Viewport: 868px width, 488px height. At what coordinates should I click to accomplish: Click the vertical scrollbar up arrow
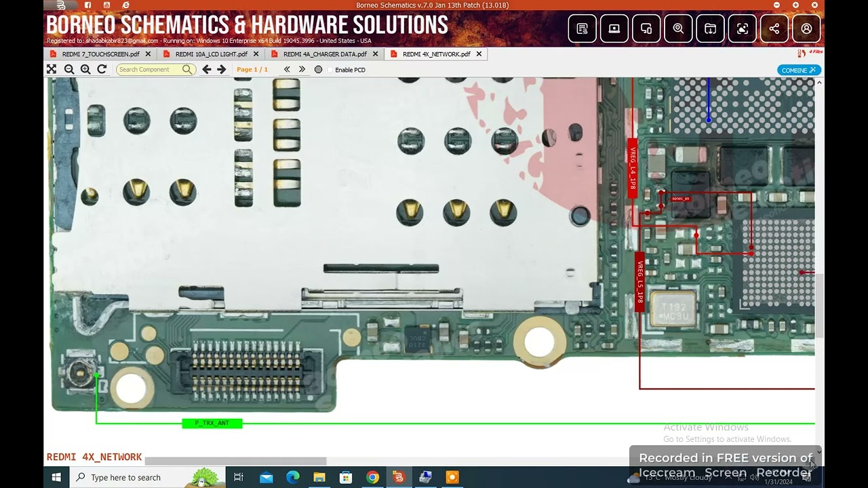(819, 82)
